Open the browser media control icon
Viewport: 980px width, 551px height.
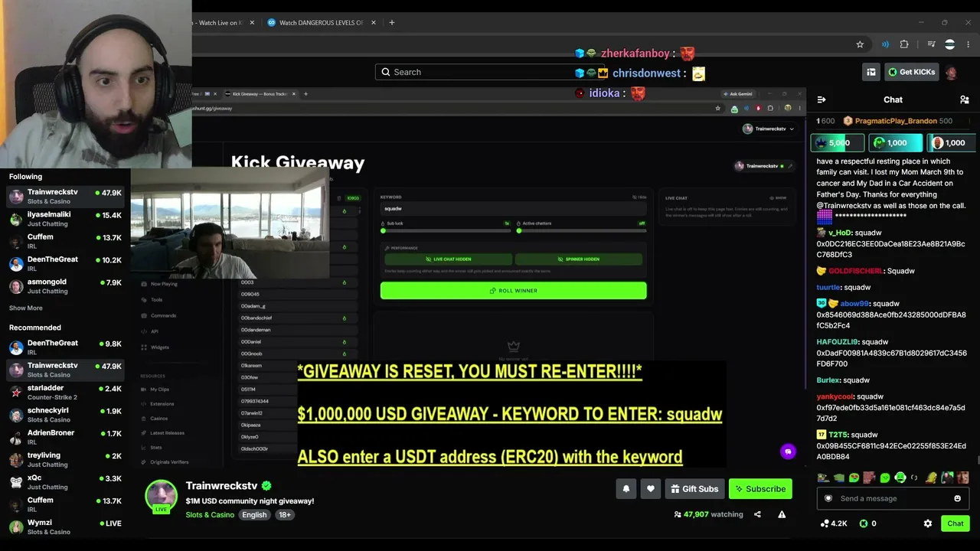931,44
